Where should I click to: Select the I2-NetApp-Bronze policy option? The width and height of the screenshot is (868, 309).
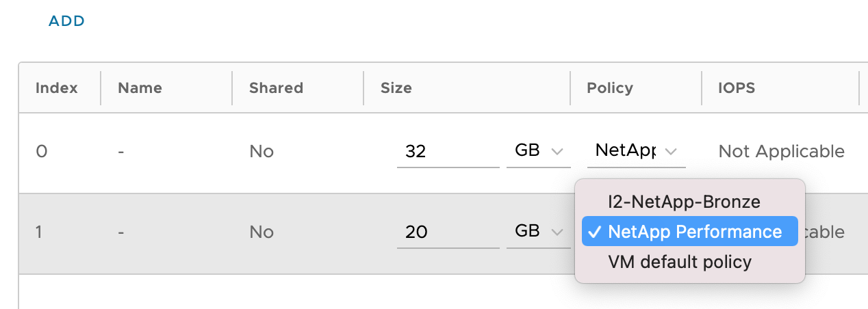(x=684, y=202)
